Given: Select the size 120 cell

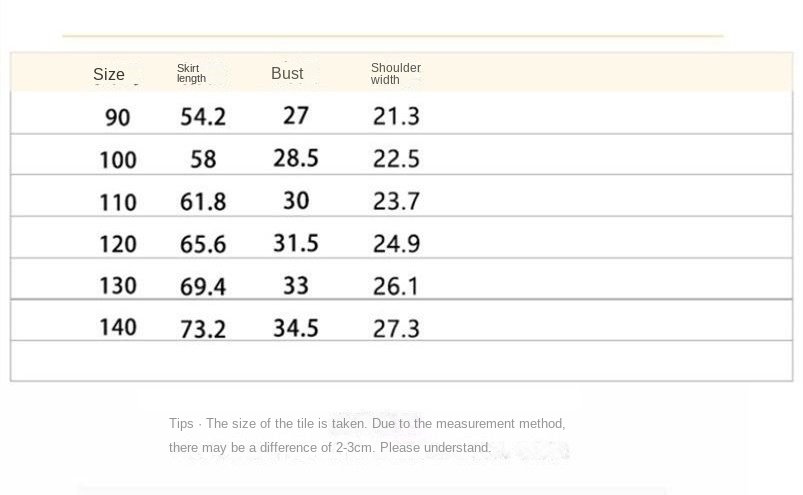Looking at the screenshot, I should click(117, 244).
